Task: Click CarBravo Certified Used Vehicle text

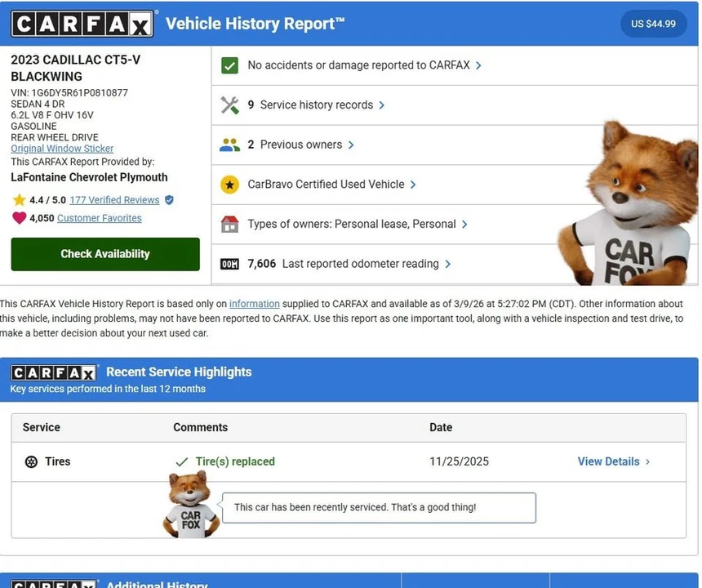Action: pyautogui.click(x=326, y=185)
